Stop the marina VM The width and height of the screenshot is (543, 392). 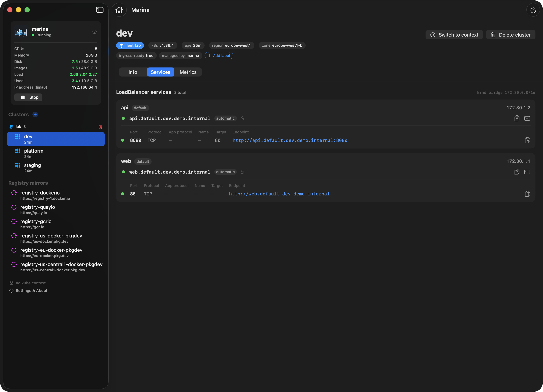[28, 97]
